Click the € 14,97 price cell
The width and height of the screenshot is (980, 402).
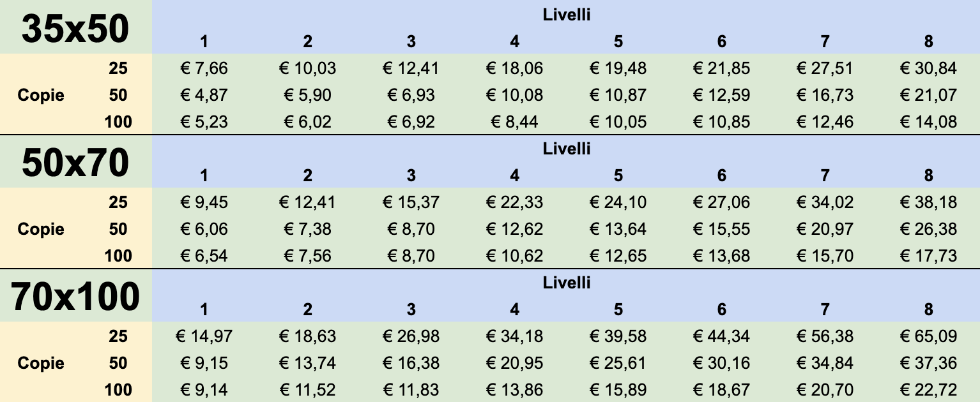pos(204,336)
